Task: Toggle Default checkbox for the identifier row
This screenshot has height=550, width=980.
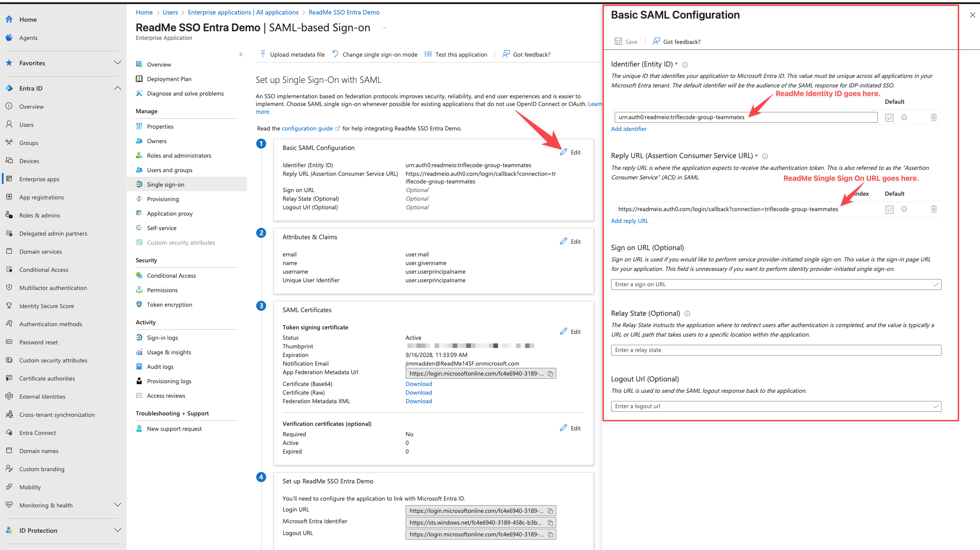Action: click(889, 118)
